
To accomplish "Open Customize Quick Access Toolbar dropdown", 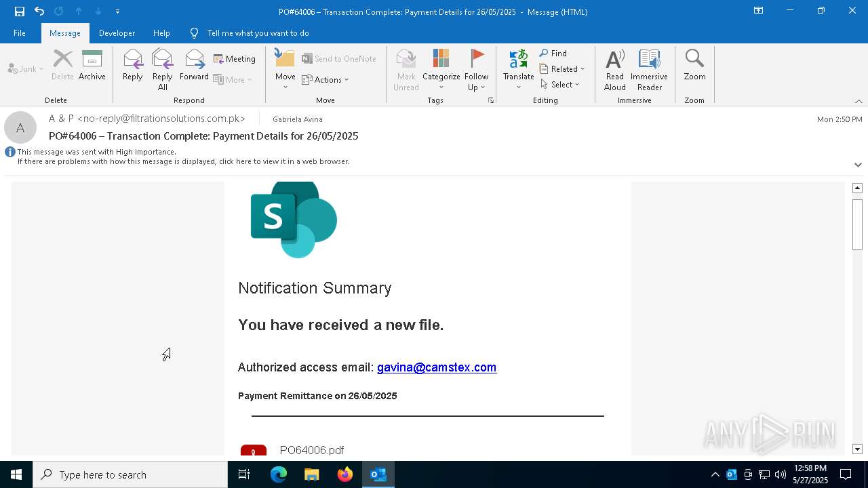I will tap(117, 12).
